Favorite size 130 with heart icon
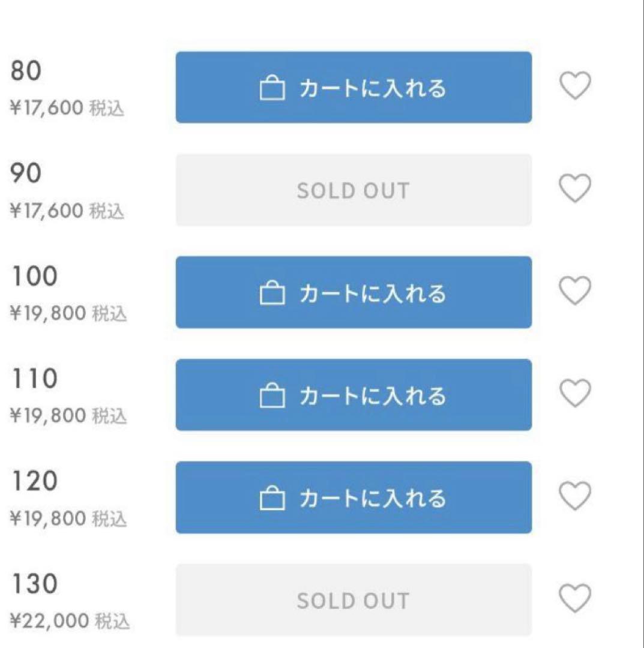Viewport: 644px width, 648px height. (x=575, y=598)
